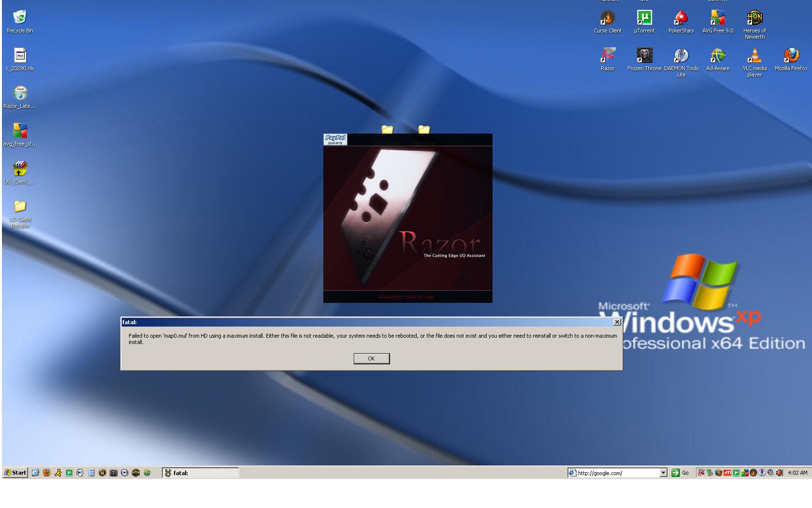Launch VLC media player from desktop

(x=754, y=56)
